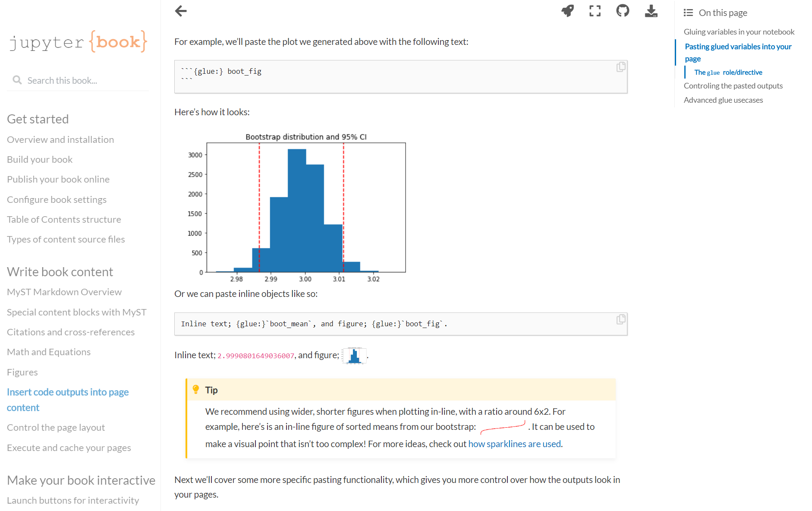The width and height of the screenshot is (812, 511).
Task: Open the rocket launch button
Action: click(x=567, y=11)
